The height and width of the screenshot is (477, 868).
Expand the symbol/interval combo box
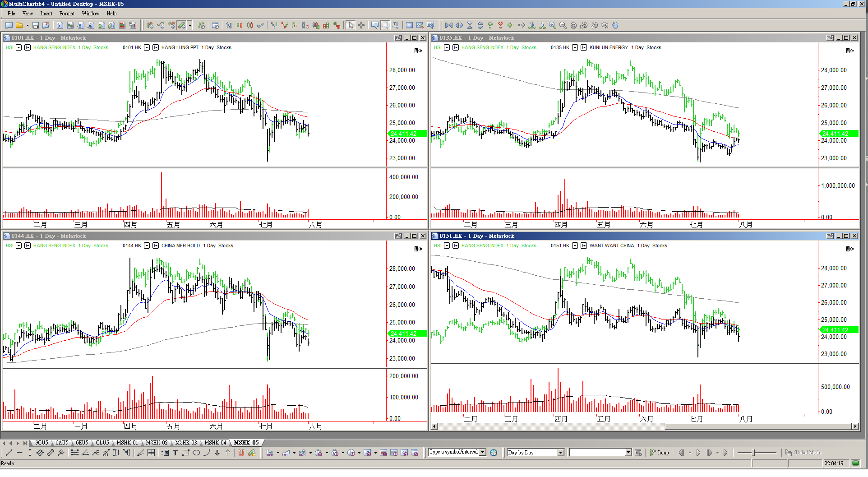point(482,452)
